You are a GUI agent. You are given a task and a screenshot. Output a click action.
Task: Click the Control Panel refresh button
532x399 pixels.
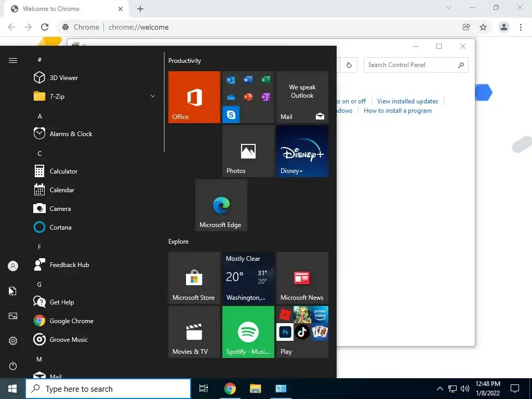coord(349,65)
